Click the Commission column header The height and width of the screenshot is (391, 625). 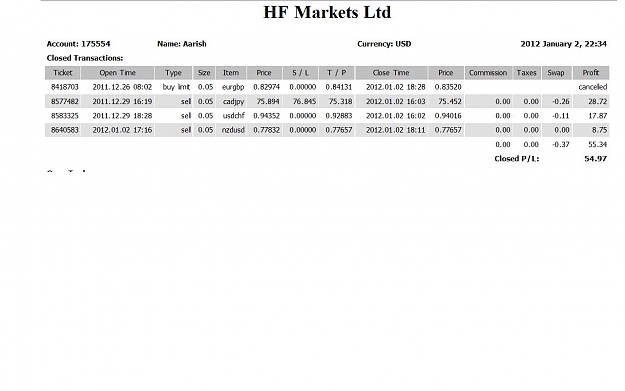click(488, 73)
